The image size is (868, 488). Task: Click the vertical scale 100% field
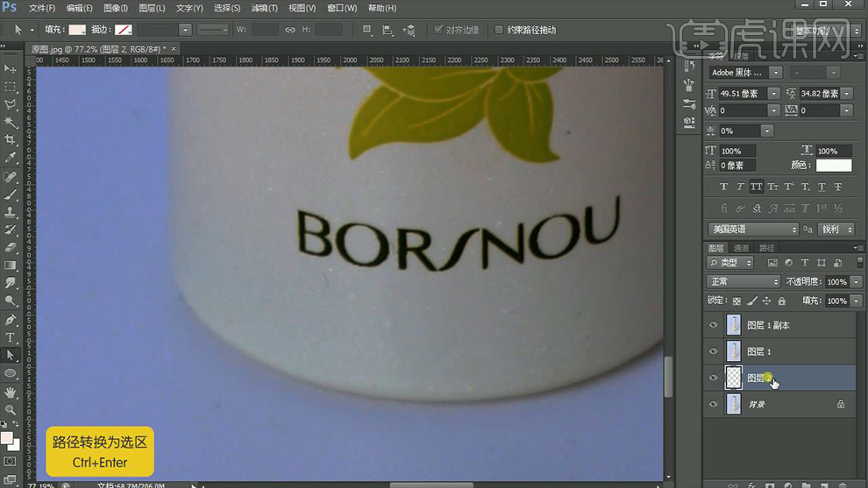tap(736, 151)
